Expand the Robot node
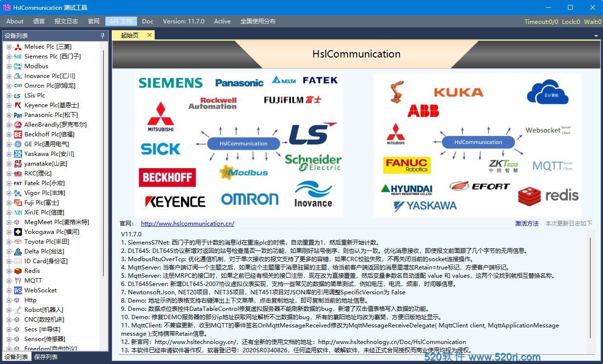The height and width of the screenshot is (364, 603). [9, 310]
